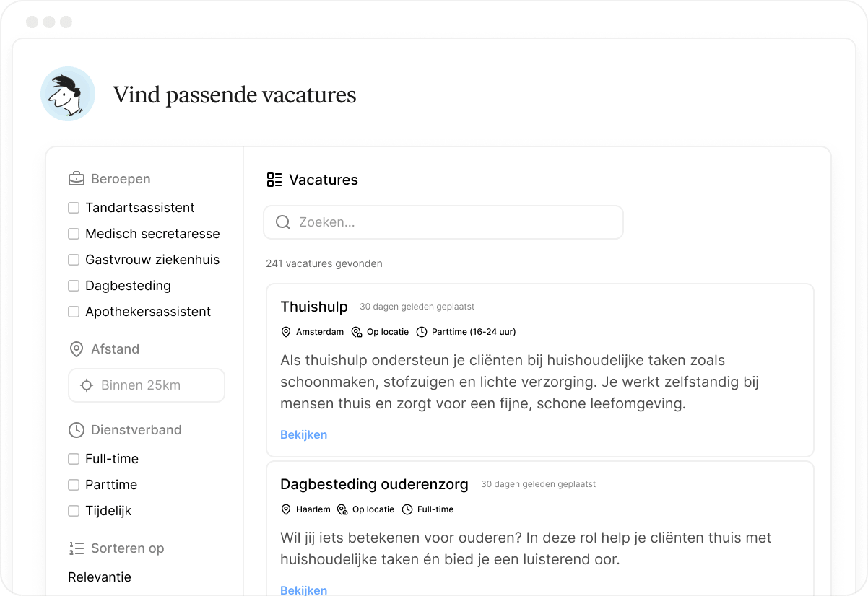Click the profile avatar next to the page title

(x=67, y=94)
